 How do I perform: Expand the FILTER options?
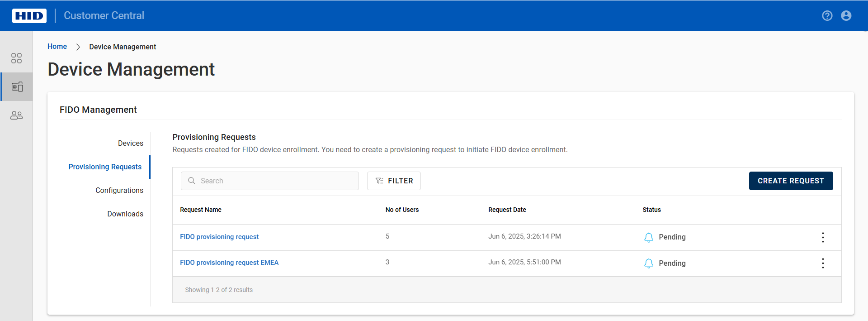(x=394, y=181)
